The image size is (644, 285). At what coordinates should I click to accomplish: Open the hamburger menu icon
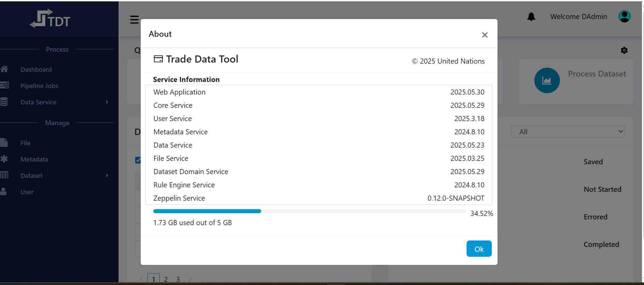pos(134,20)
